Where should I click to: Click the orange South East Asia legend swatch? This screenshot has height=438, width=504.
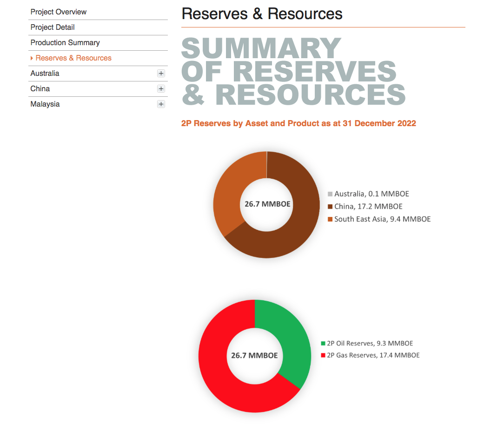[330, 219]
